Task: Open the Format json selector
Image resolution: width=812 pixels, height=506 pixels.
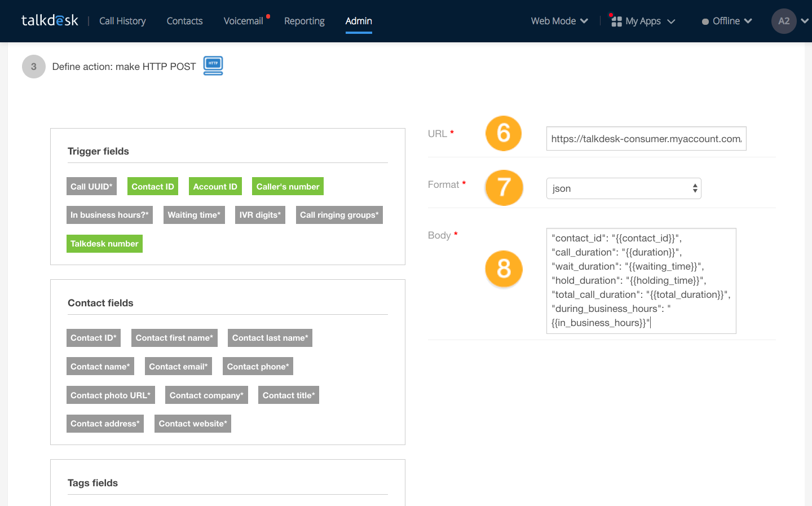Action: point(624,188)
